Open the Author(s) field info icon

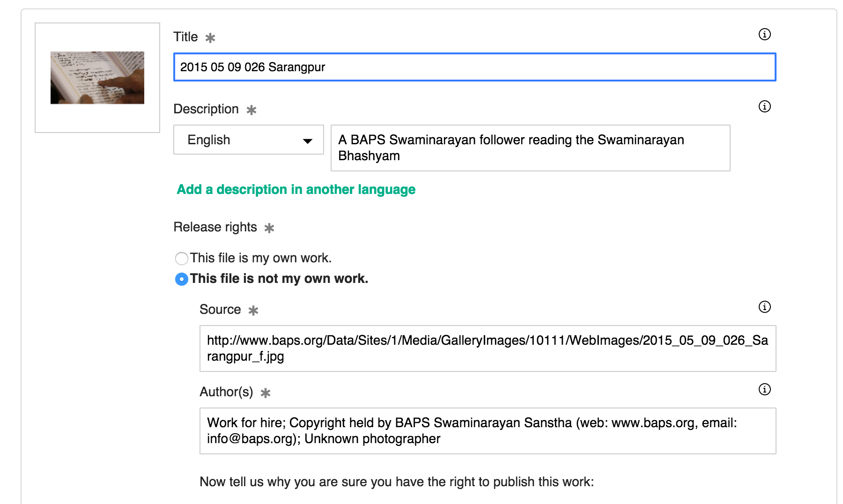pos(764,389)
